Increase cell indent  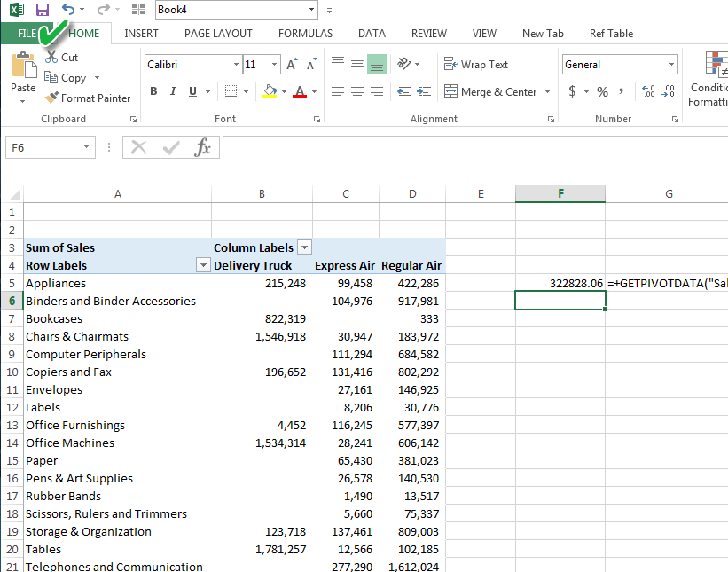(424, 91)
